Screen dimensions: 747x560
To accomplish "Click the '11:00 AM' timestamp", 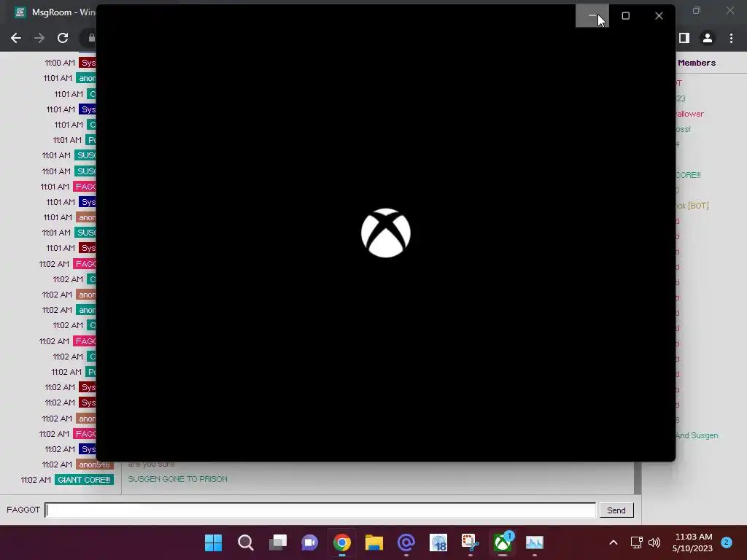I will pyautogui.click(x=60, y=63).
